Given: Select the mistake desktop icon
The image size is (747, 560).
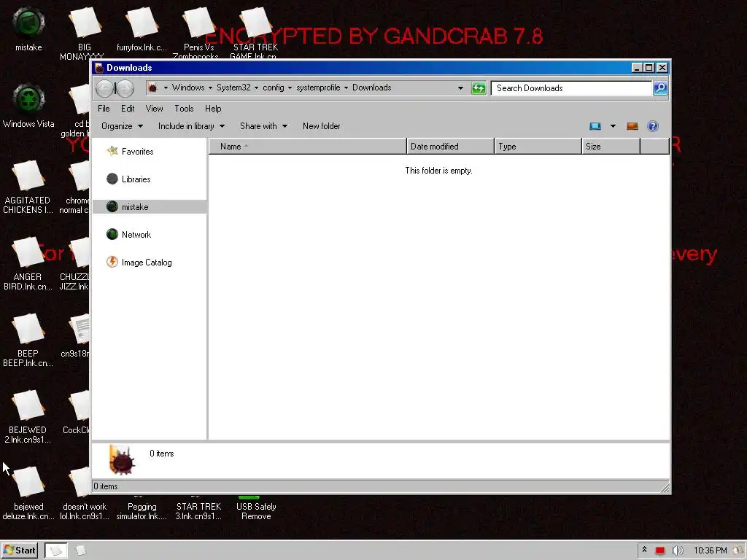Looking at the screenshot, I should (28, 28).
